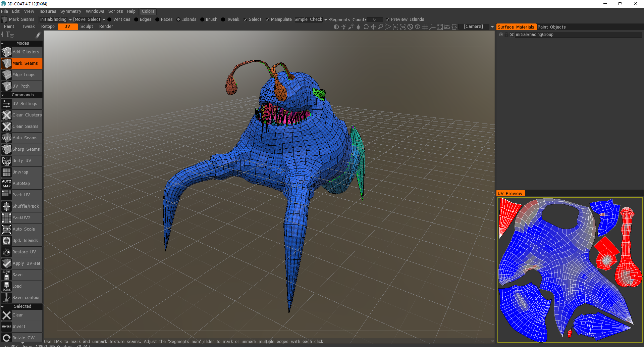The width and height of the screenshot is (644, 347).
Task: Click the Save contour icon
Action: 6,298
